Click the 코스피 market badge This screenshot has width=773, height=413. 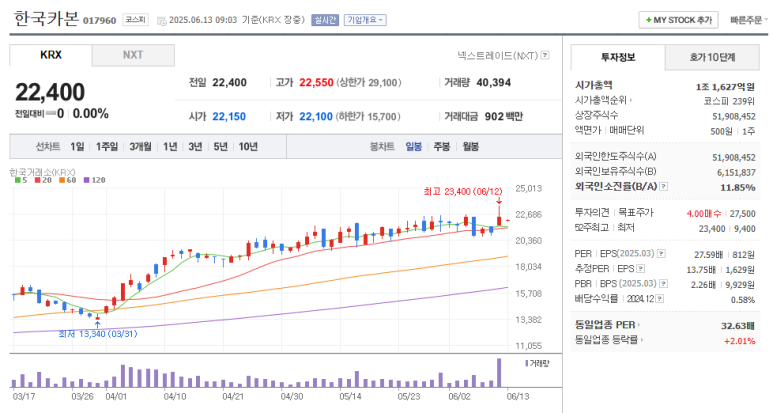pos(135,20)
